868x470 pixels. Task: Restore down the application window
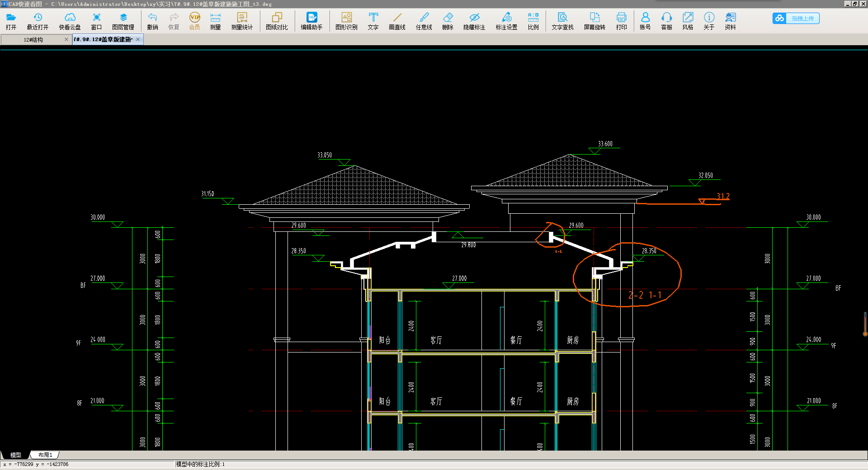[x=855, y=4]
